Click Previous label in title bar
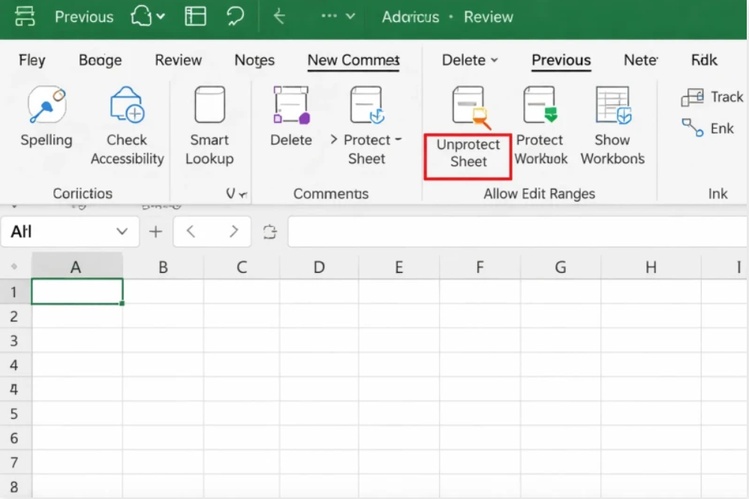 click(84, 17)
